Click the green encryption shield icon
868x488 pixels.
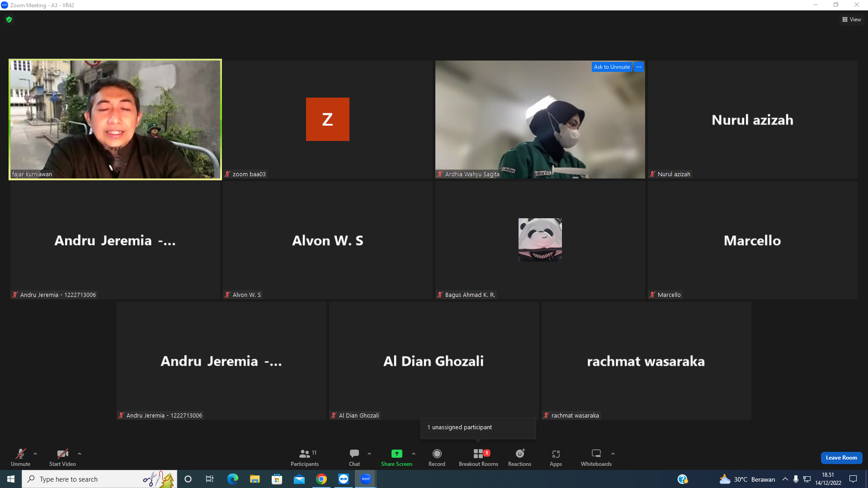[9, 19]
